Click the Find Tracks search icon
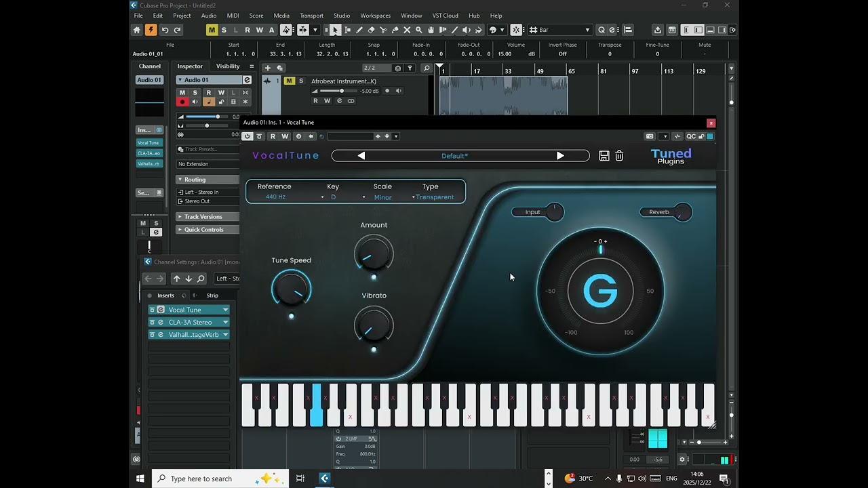 pos(427,68)
